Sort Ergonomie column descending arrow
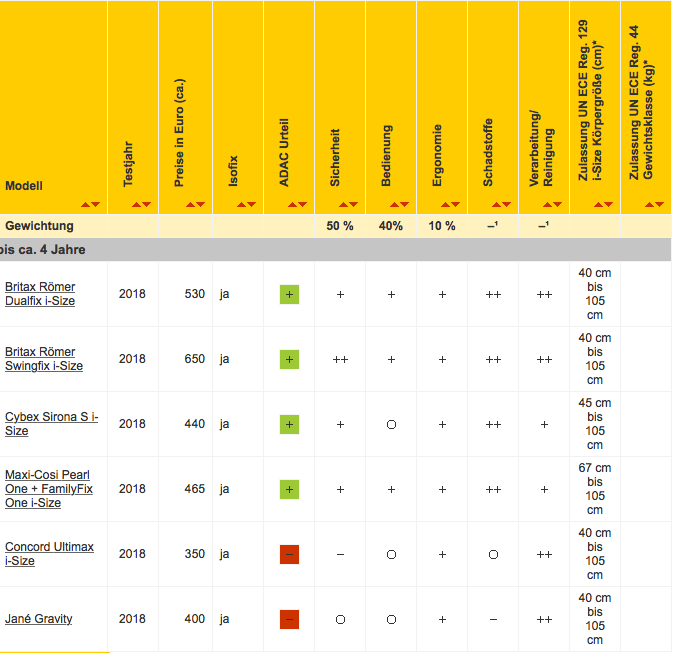673x653 pixels. point(455,204)
